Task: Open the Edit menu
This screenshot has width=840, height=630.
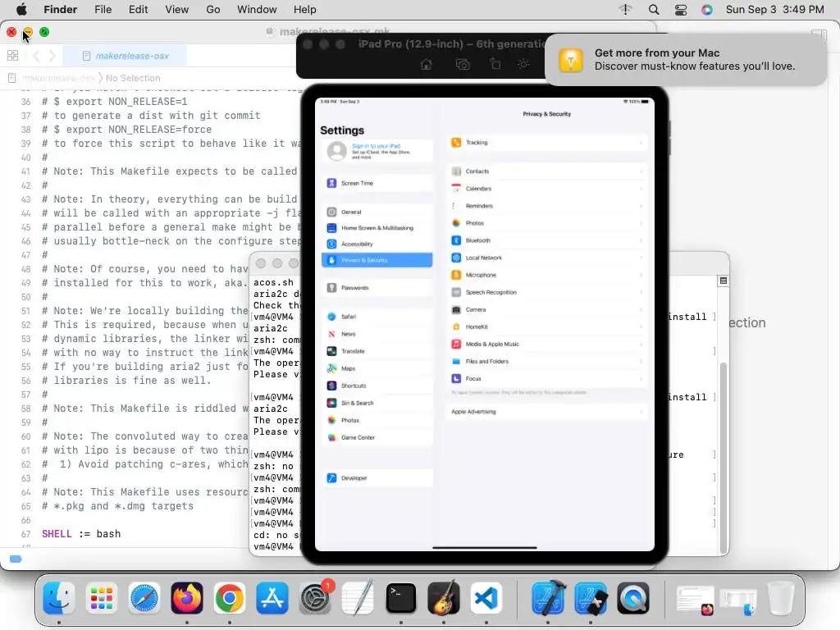Action: click(138, 10)
